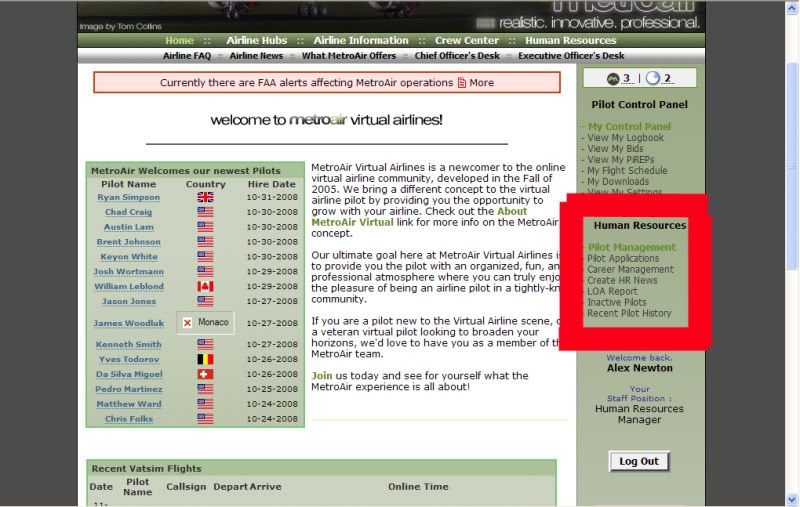This screenshot has height=507, width=800.
Task: Click the US flag next to Jason Jones
Action: [x=205, y=301]
